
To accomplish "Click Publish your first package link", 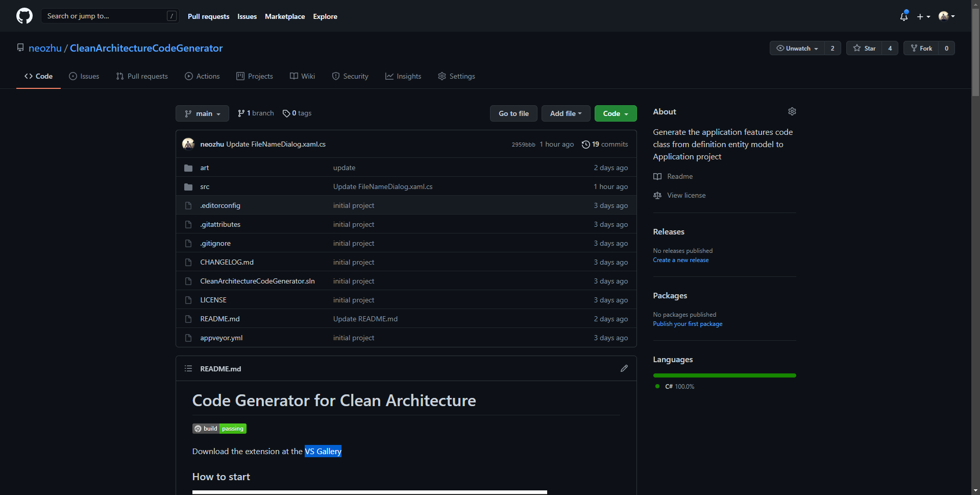I will coord(688,324).
